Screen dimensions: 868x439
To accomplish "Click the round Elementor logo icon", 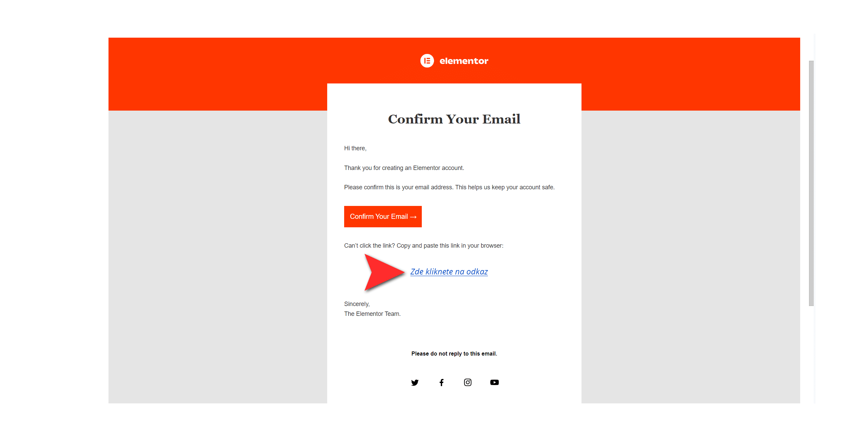I will tap(427, 61).
